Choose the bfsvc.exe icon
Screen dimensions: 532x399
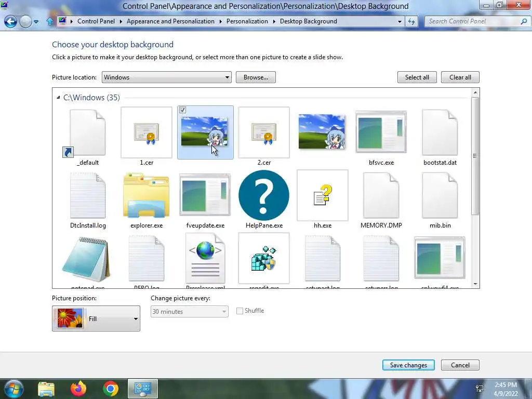(x=381, y=132)
